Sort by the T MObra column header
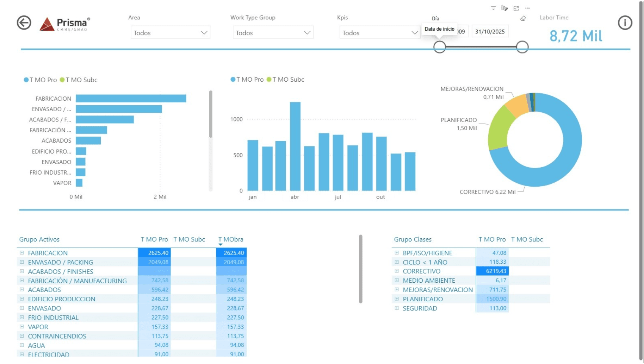Viewport: 644px width, 364px height. 231,239
